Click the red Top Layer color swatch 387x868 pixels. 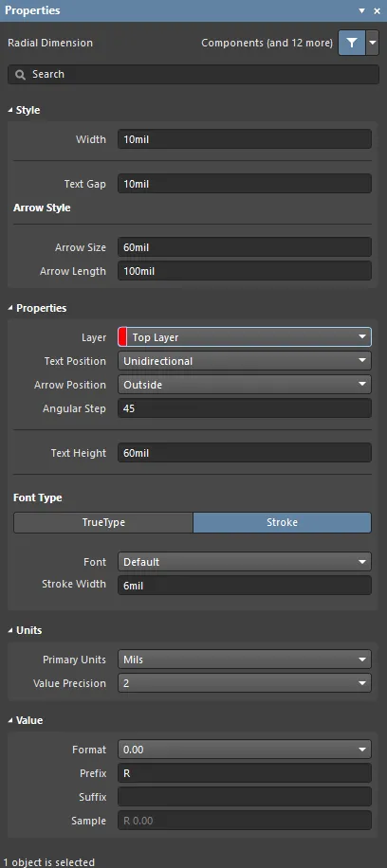click(x=122, y=337)
